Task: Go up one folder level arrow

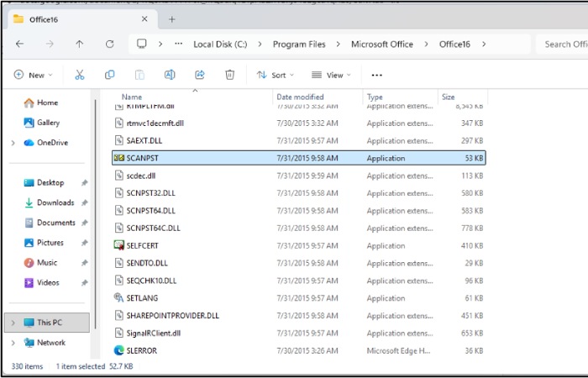Action: coord(79,45)
